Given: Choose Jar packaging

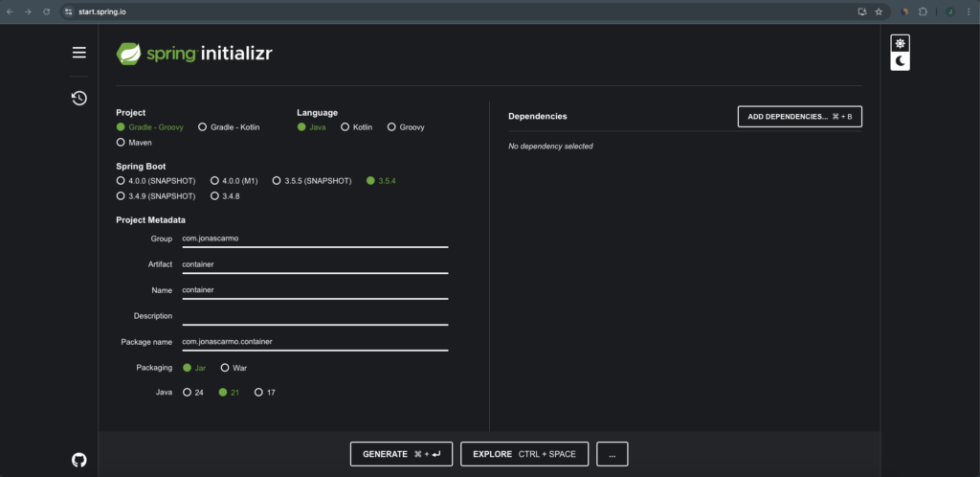Looking at the screenshot, I should [194, 368].
